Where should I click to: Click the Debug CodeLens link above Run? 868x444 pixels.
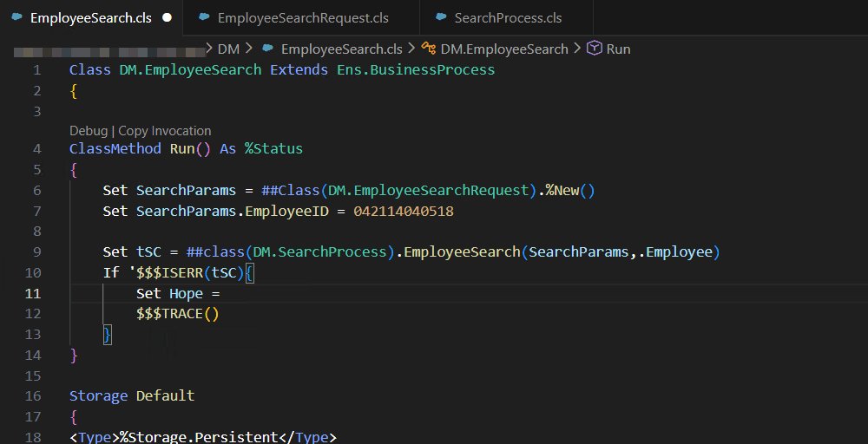click(x=88, y=131)
